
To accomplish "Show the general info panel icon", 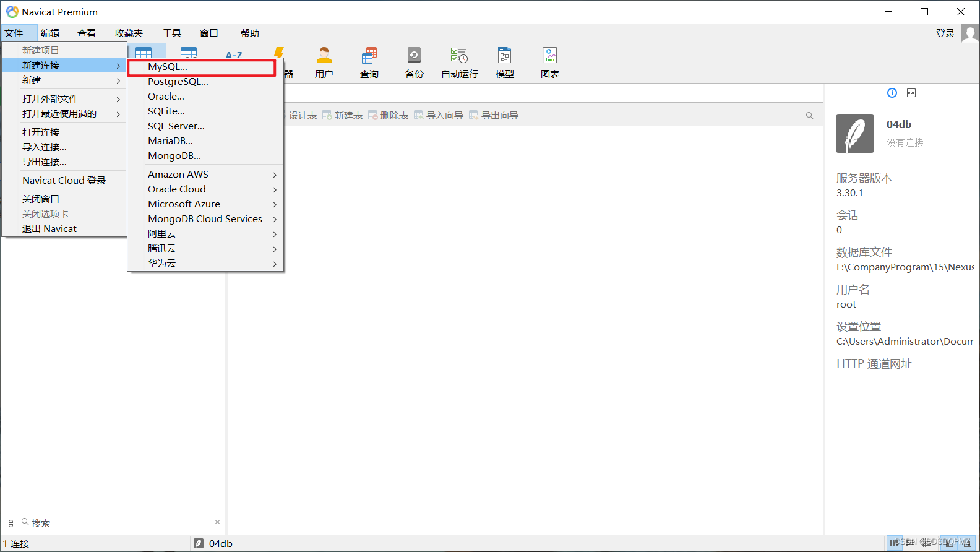I will tap(892, 93).
